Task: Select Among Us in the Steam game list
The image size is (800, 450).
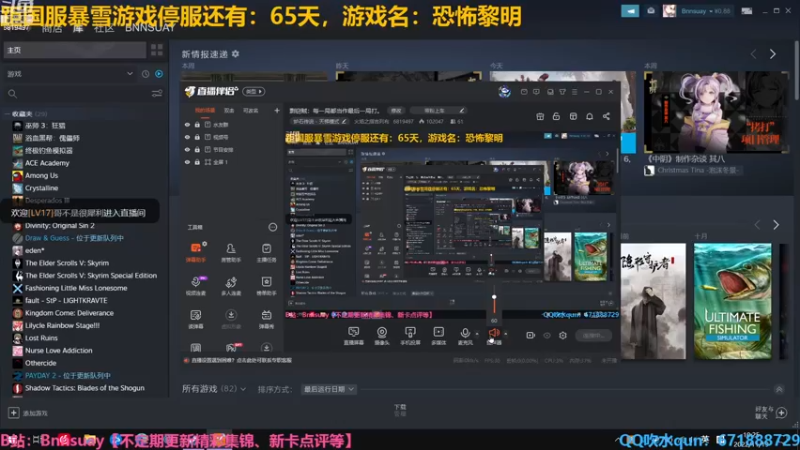Action: click(x=41, y=175)
